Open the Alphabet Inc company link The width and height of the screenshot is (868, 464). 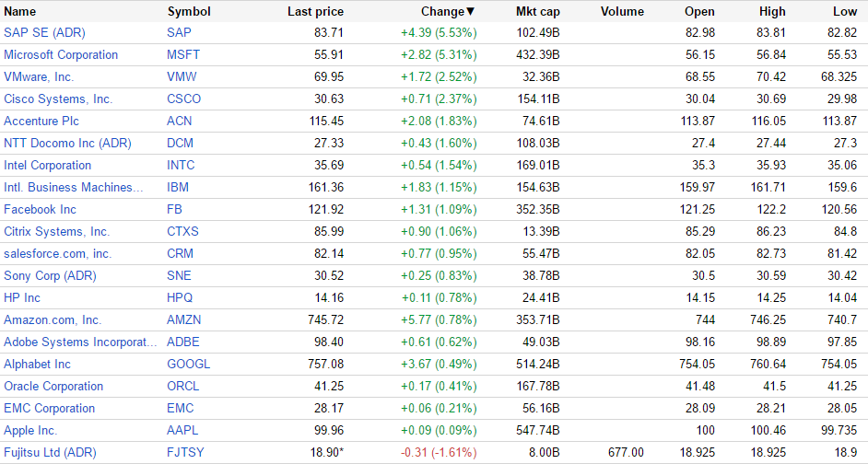[x=37, y=364]
